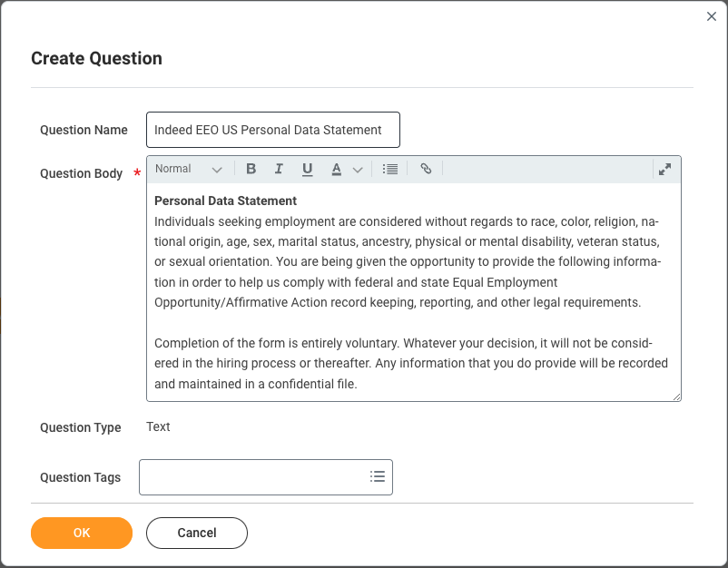Insert a bulleted list

pos(390,169)
